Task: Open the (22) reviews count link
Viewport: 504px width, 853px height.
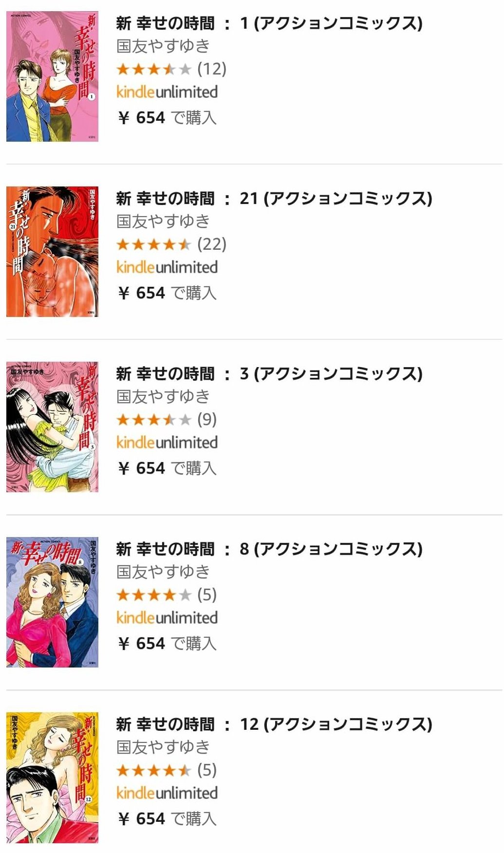Action: point(212,244)
